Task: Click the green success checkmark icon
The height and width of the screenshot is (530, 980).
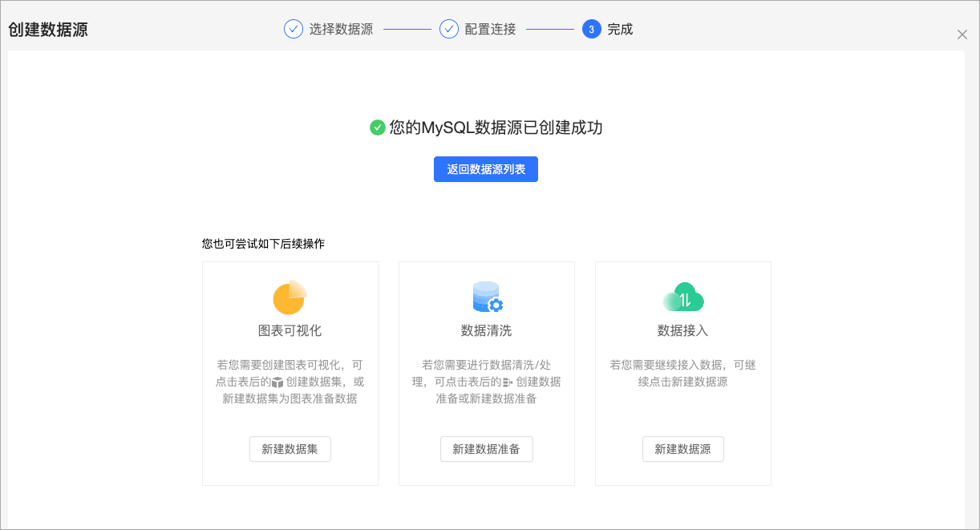Action: pos(377,127)
